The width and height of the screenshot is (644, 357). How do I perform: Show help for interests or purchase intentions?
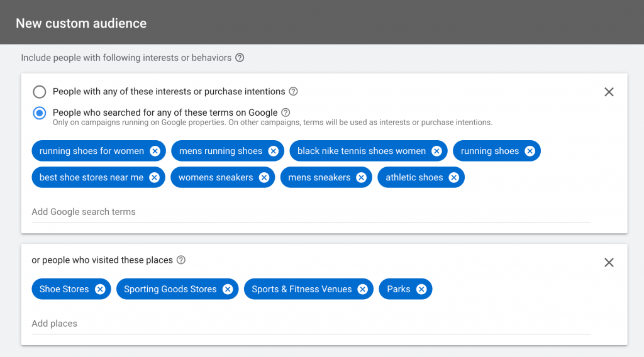[293, 92]
